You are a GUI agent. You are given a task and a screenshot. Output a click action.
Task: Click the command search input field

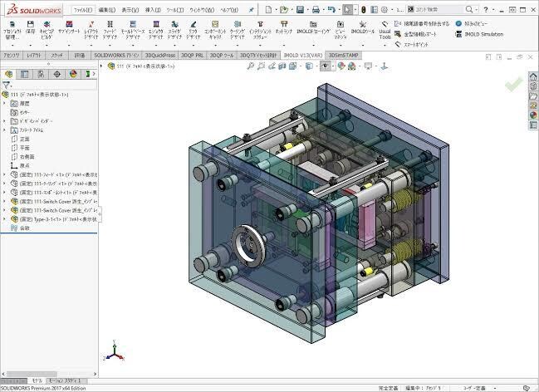pos(439,10)
